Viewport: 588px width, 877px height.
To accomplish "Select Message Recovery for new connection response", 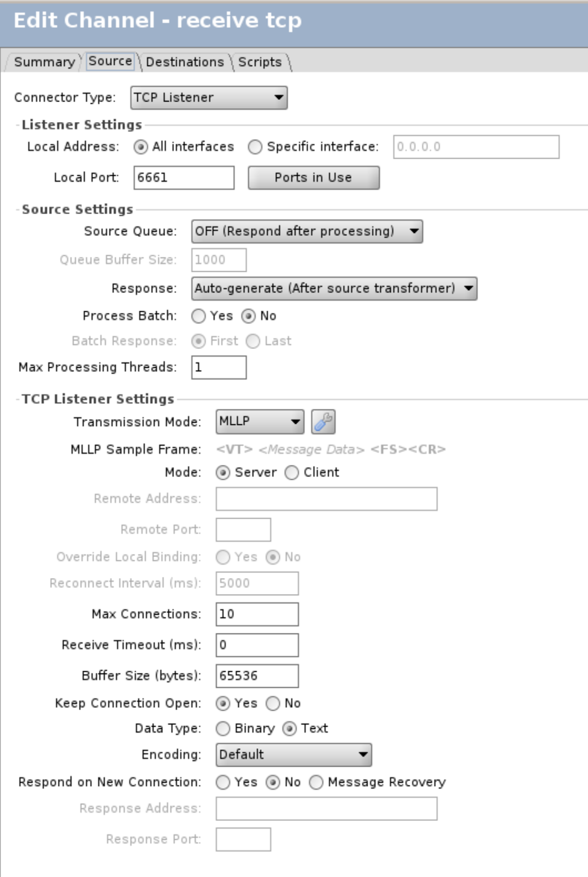I will pos(316,782).
